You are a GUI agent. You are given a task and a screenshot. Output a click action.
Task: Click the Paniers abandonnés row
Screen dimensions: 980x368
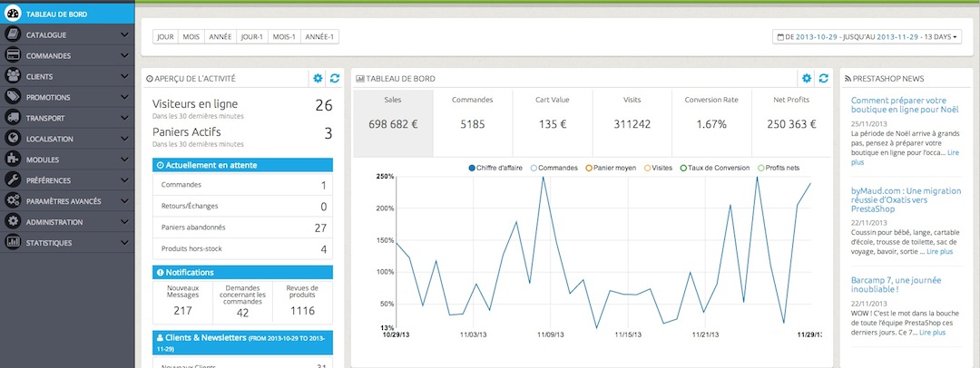coord(242,228)
